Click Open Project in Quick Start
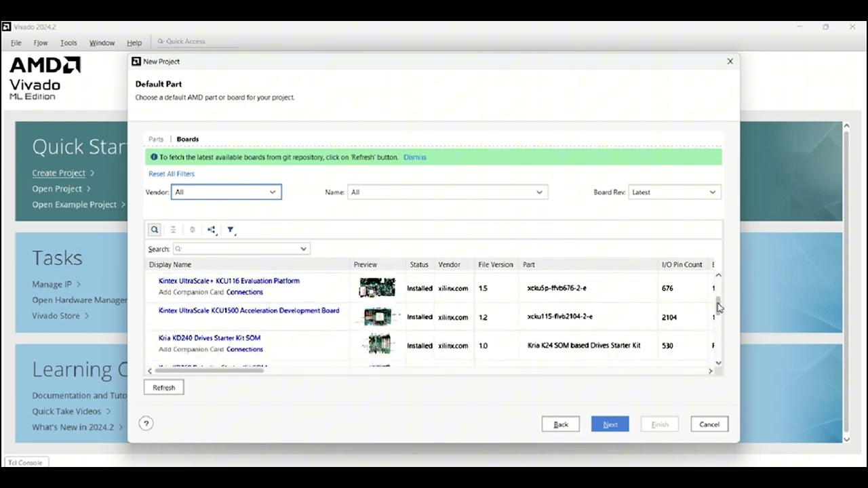 [57, 188]
